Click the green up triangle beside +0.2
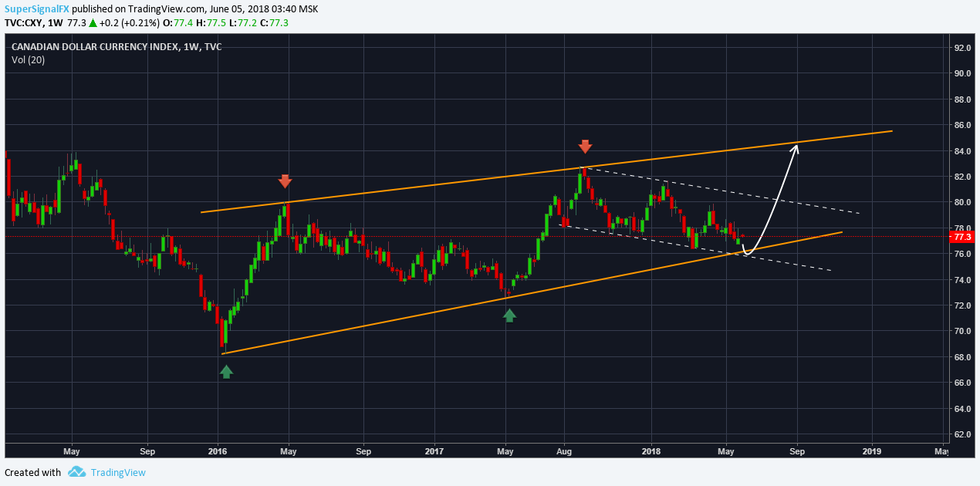 (x=93, y=23)
